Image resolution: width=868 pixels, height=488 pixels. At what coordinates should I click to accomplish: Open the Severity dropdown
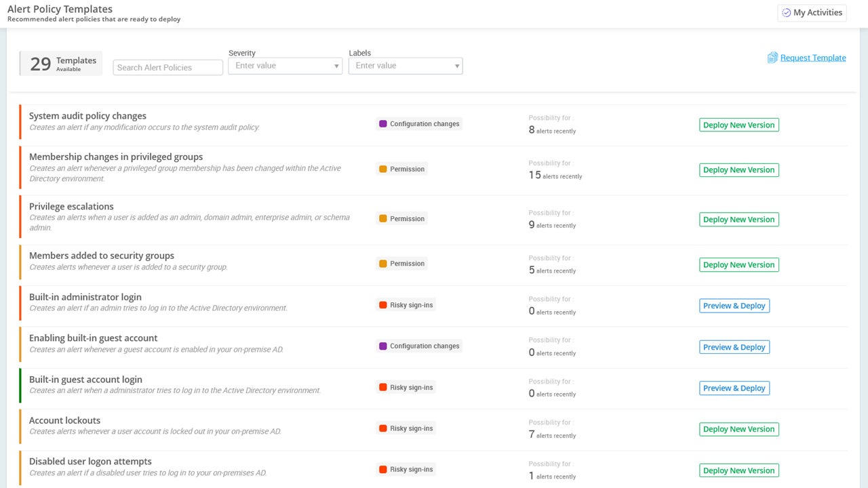(285, 65)
